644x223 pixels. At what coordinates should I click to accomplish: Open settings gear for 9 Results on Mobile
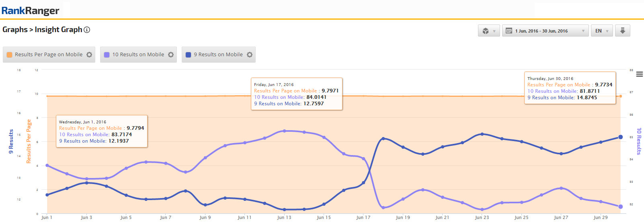pyautogui.click(x=250, y=55)
